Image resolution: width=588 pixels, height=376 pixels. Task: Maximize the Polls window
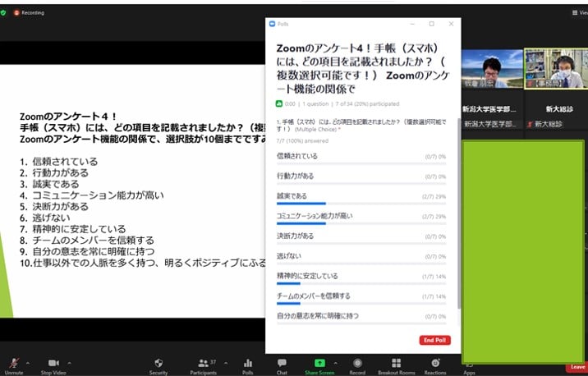pyautogui.click(x=432, y=24)
